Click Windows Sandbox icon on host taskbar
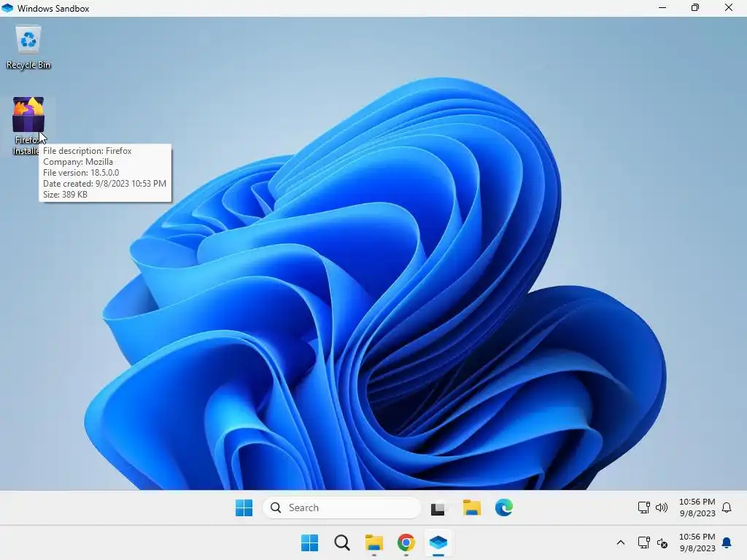This screenshot has width=747, height=560. [438, 542]
